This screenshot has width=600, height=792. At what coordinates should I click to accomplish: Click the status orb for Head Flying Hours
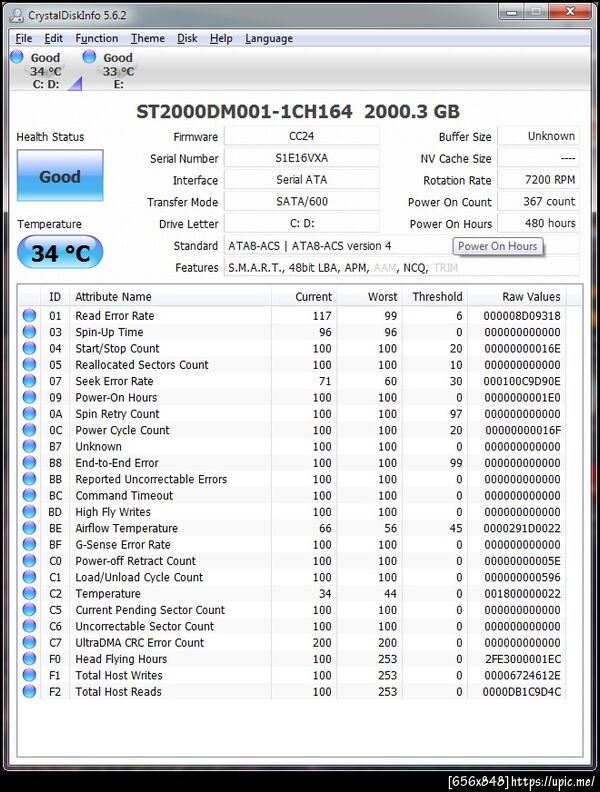pos(29,658)
